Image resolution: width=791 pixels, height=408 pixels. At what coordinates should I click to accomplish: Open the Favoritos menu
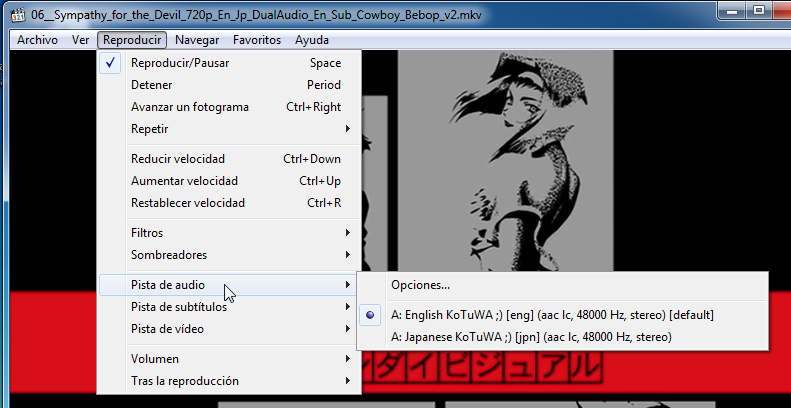257,40
